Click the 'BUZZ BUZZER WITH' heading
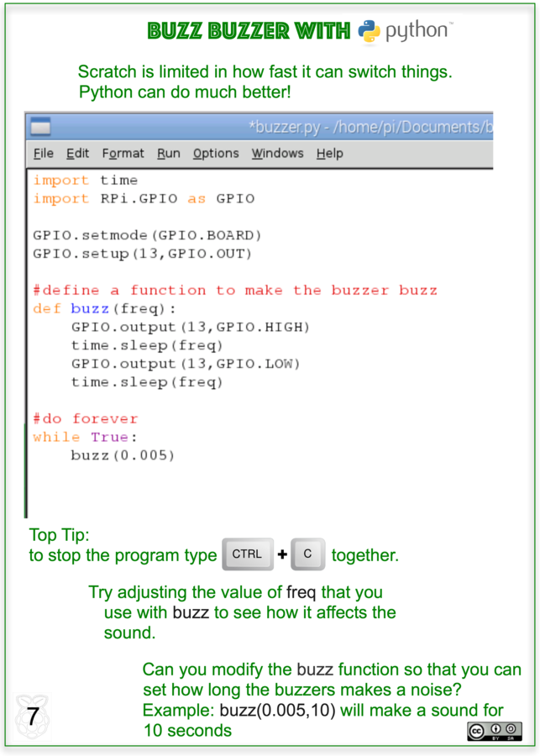This screenshot has height=756, width=540. [x=249, y=31]
